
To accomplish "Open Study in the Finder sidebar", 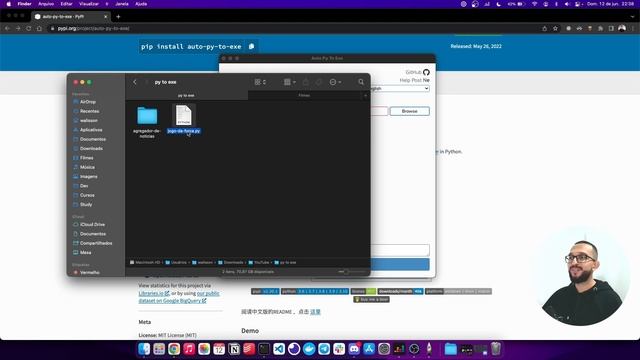I will tap(86, 204).
